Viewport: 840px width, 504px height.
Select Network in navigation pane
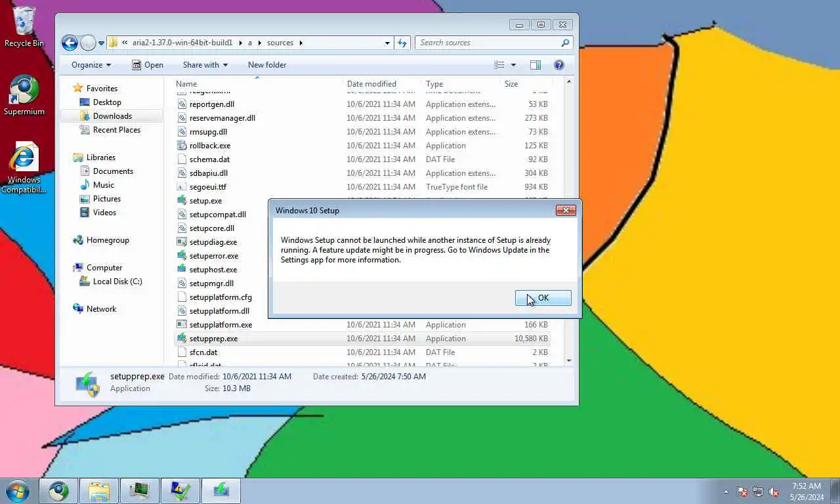tap(101, 309)
